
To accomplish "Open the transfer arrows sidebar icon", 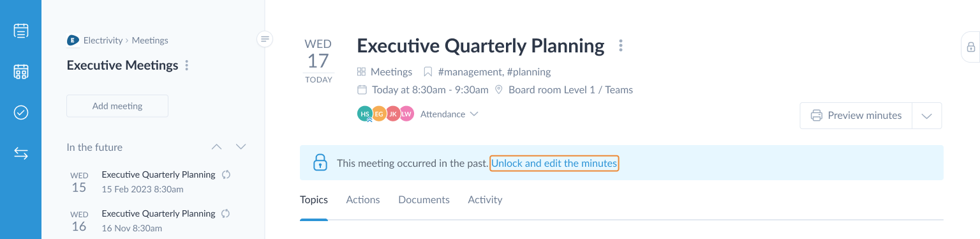I will [x=21, y=153].
